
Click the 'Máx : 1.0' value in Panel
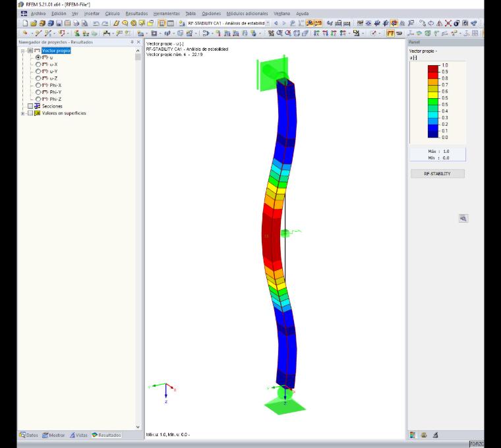pyautogui.click(x=438, y=152)
